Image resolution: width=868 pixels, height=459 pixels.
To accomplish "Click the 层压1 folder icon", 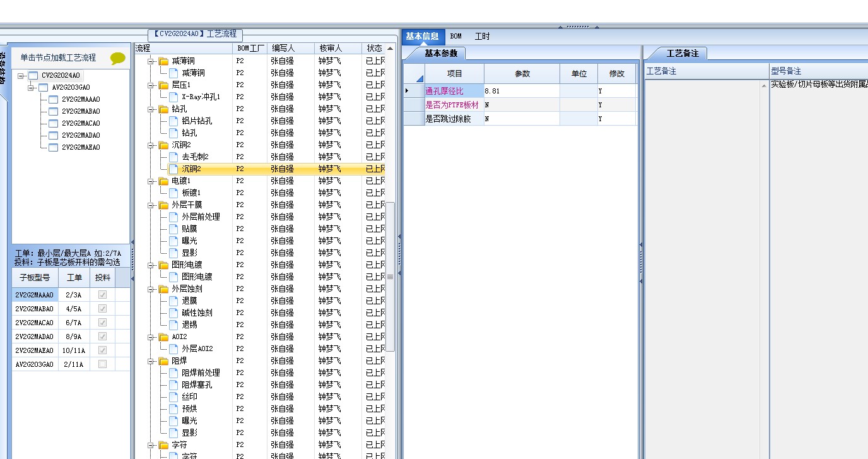I will [x=163, y=85].
